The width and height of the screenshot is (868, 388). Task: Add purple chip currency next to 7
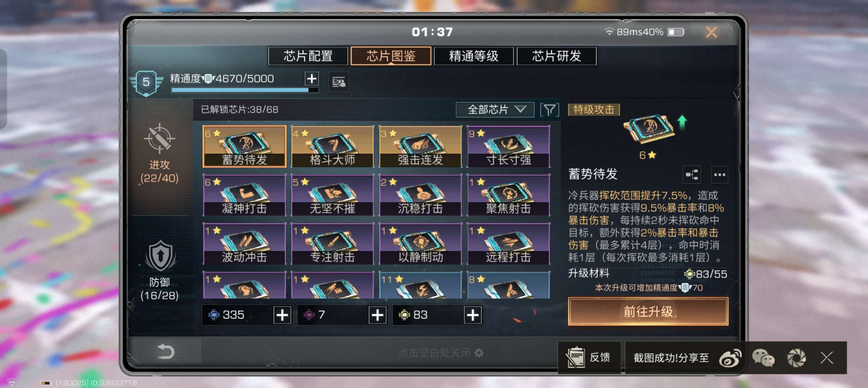pyautogui.click(x=377, y=315)
